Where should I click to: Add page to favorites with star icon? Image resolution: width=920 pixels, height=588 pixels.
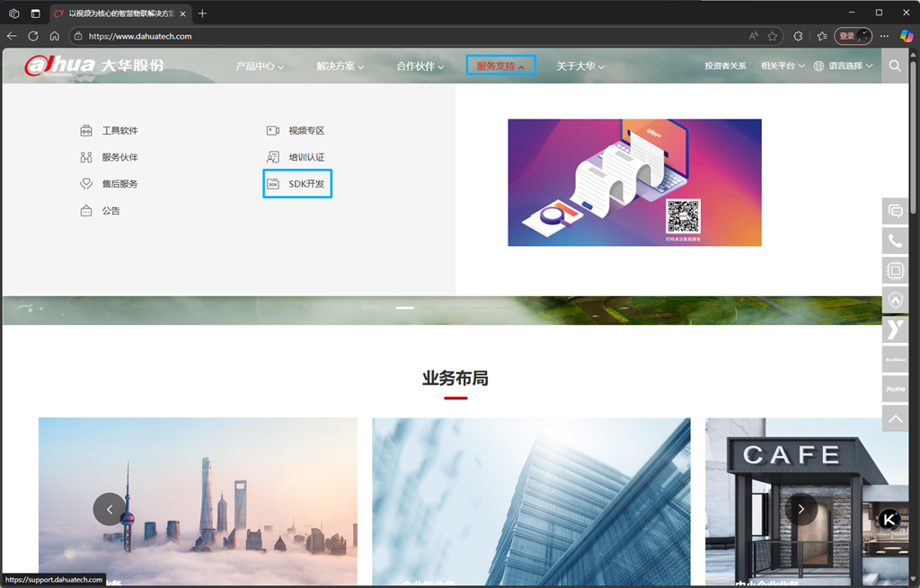click(x=773, y=36)
